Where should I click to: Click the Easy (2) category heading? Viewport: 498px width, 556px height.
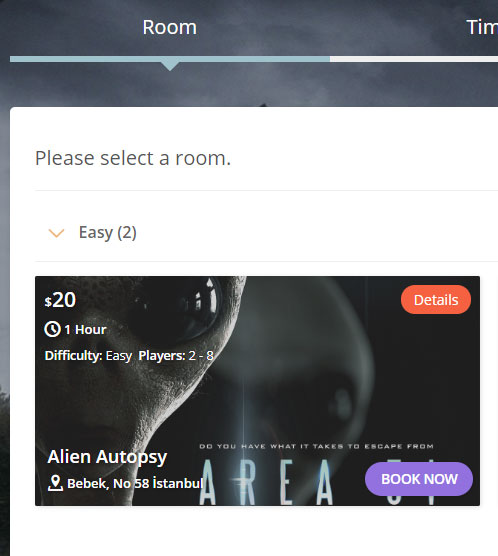coord(107,233)
